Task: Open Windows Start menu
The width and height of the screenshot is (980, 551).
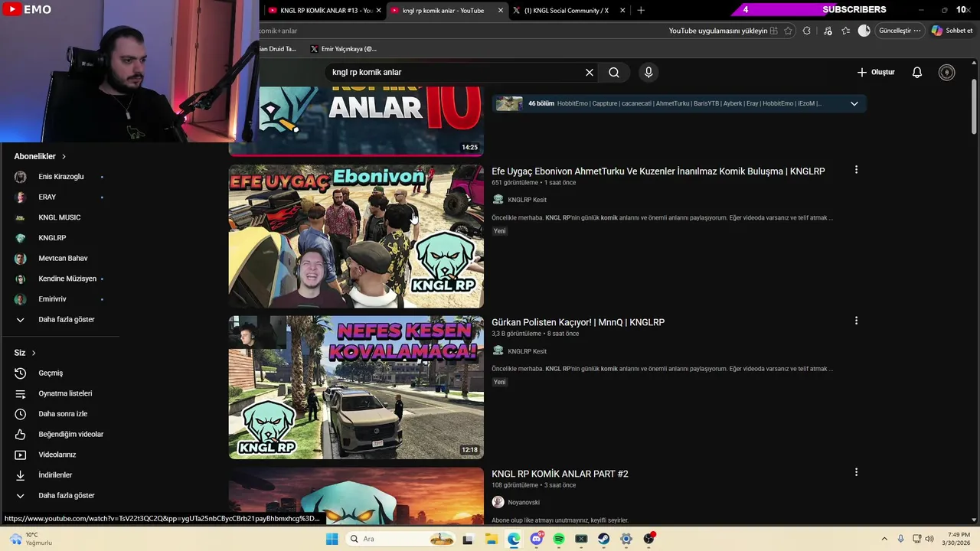Action: (x=332, y=539)
